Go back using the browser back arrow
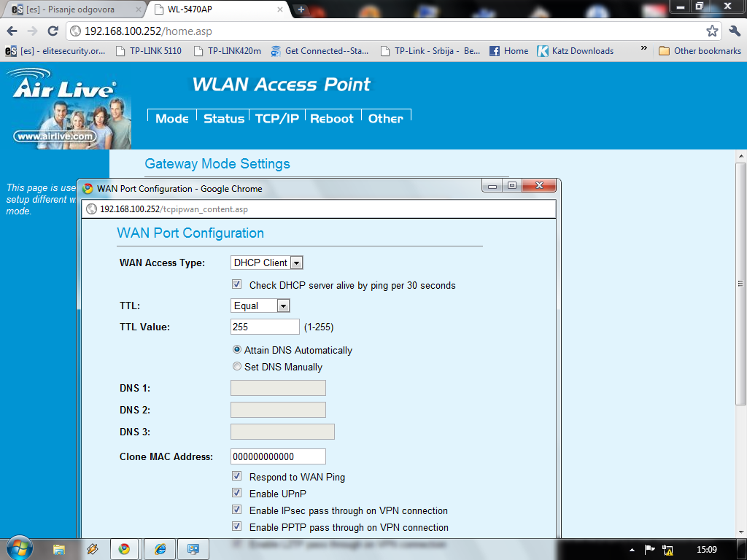The image size is (747, 560). (12, 31)
